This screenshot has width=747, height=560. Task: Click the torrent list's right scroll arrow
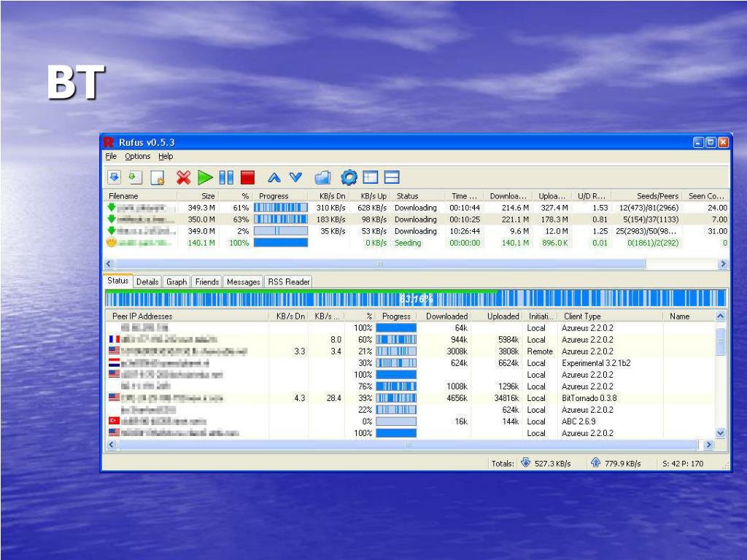pyautogui.click(x=723, y=264)
